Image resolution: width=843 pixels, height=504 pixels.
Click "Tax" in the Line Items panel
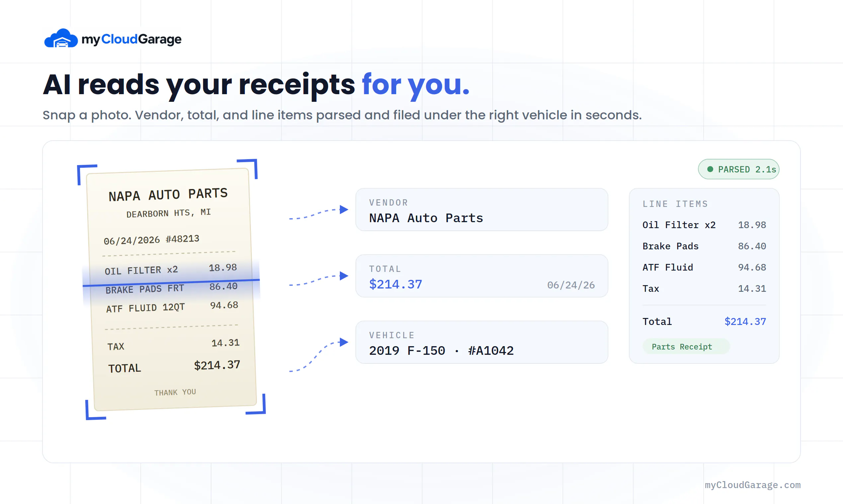pos(651,289)
